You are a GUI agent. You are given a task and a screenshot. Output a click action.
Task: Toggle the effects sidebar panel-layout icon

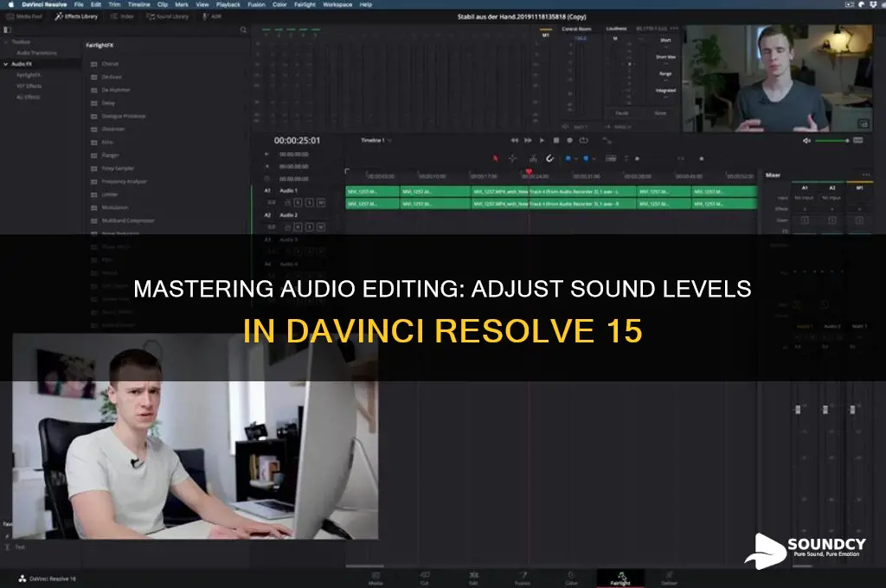[x=7, y=30]
